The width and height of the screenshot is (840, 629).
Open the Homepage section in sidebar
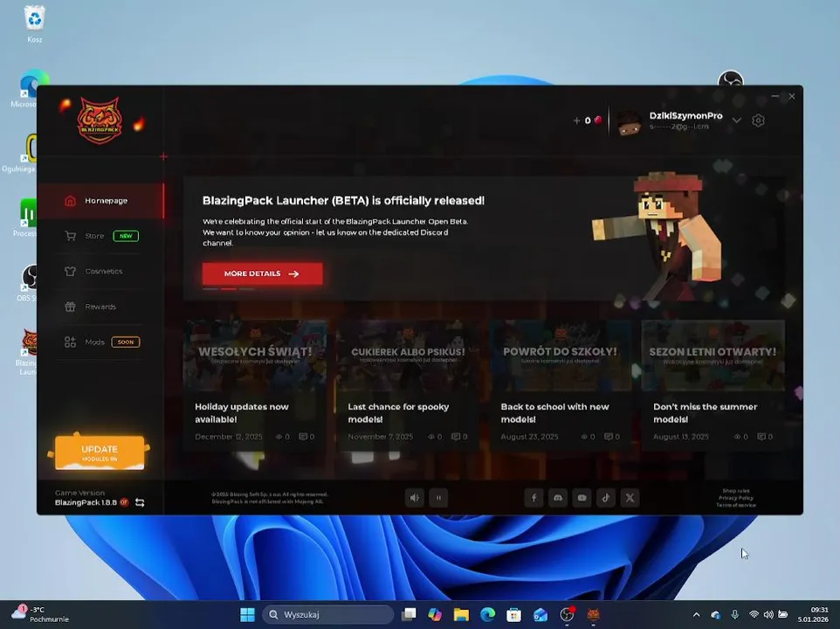tap(100, 201)
